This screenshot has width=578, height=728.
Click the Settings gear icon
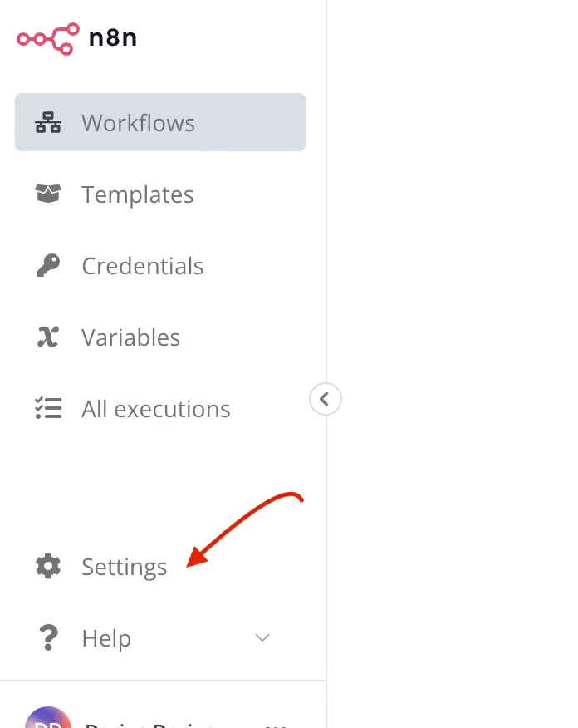click(48, 567)
